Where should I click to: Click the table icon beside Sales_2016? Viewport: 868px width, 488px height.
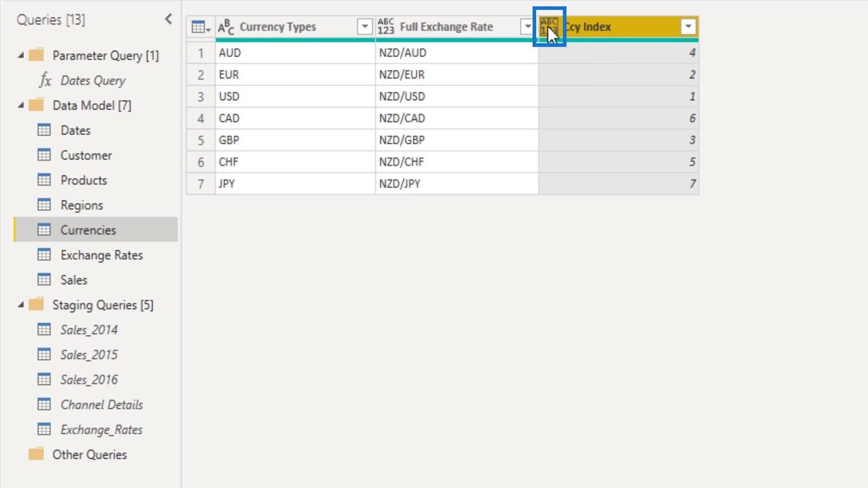(44, 380)
